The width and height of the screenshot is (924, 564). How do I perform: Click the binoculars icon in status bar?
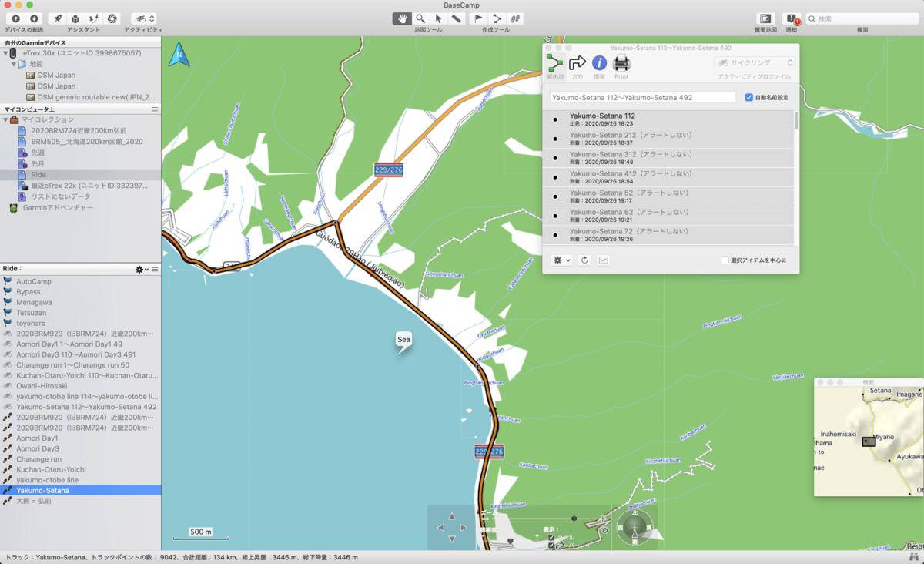pyautogui.click(x=913, y=556)
